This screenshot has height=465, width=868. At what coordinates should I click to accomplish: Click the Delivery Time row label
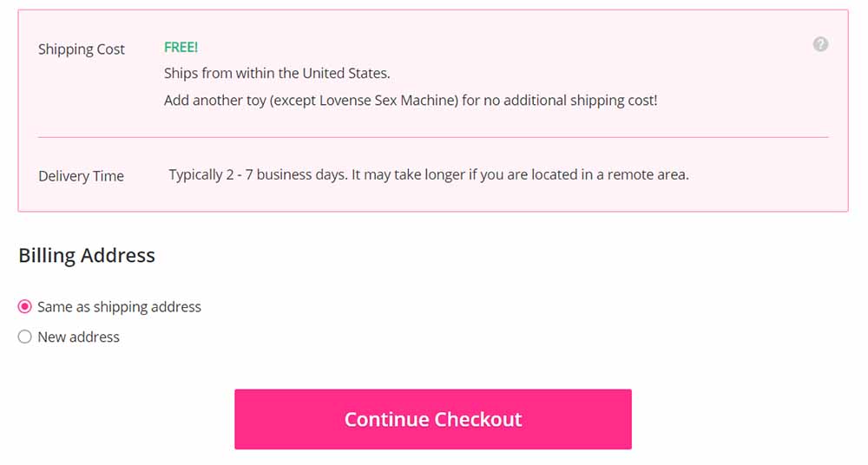coord(81,176)
